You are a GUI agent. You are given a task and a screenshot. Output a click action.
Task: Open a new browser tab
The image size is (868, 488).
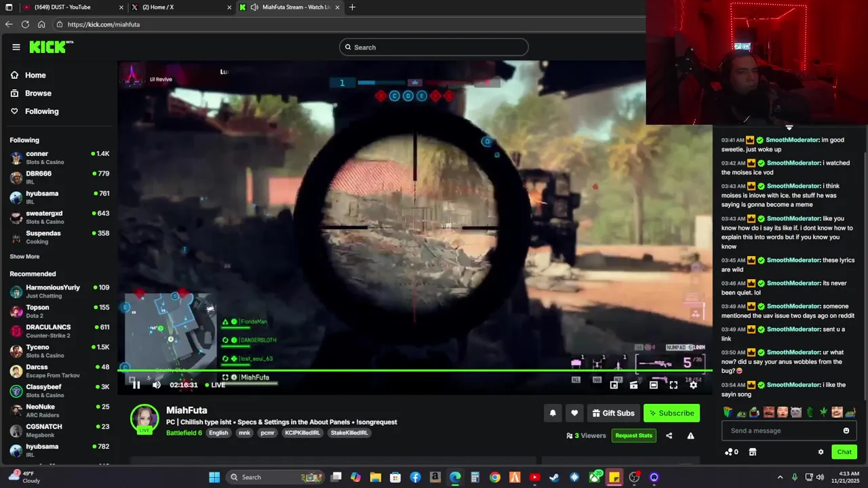[x=352, y=7]
